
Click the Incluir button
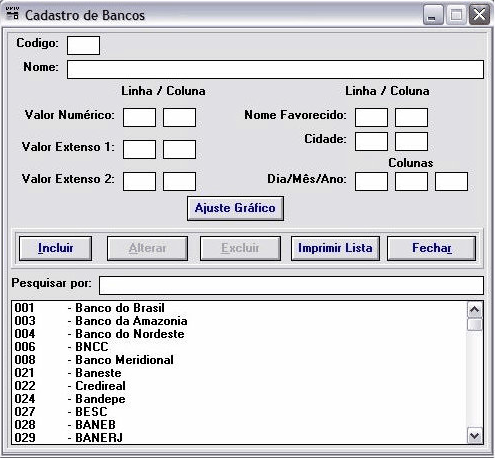[55, 248]
